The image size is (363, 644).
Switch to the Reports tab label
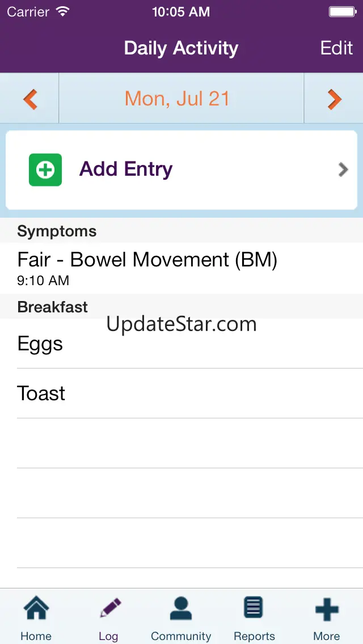(x=254, y=636)
